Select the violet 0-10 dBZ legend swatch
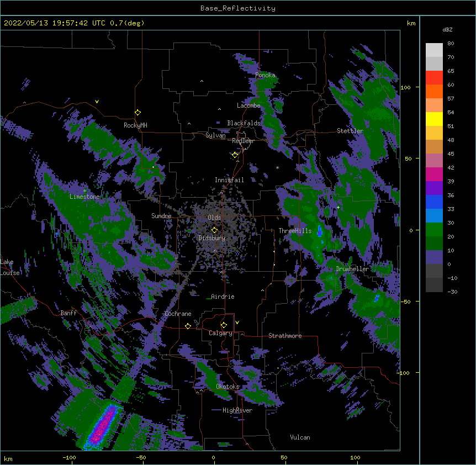 click(434, 257)
